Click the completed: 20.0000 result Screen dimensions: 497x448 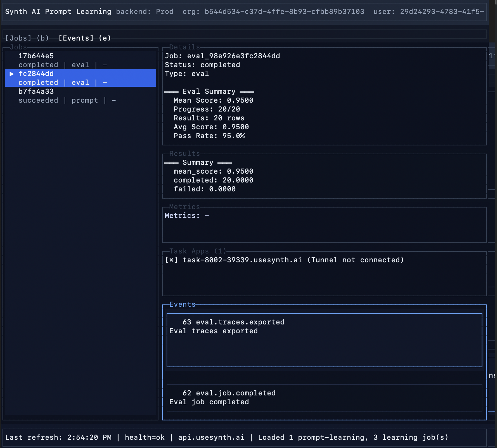coord(213,180)
